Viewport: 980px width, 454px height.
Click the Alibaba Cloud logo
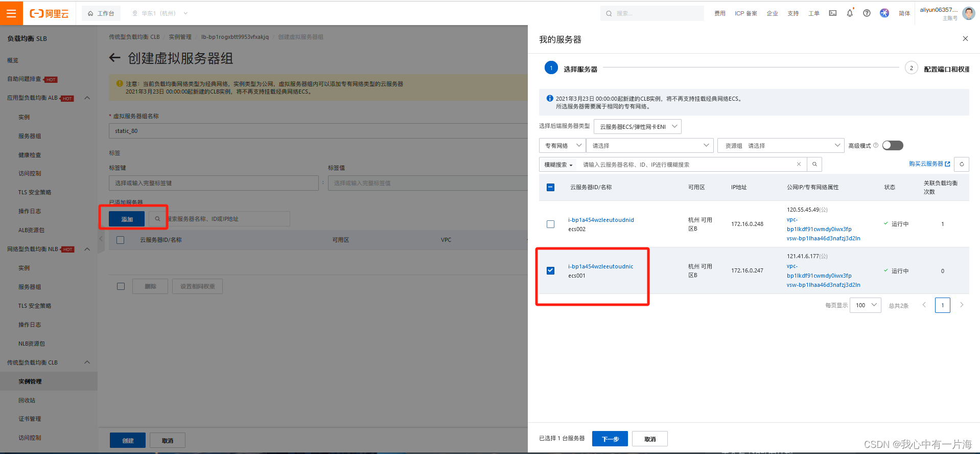point(49,14)
